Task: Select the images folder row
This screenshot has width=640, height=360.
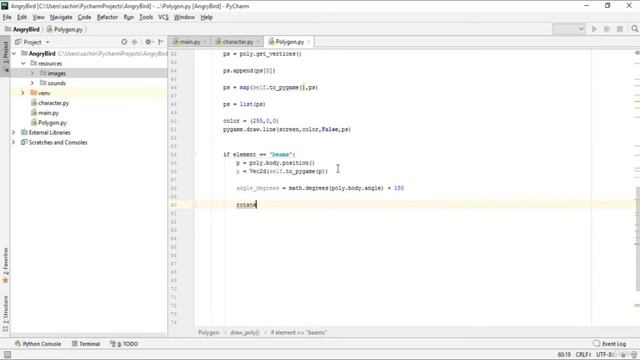Action: [89, 73]
